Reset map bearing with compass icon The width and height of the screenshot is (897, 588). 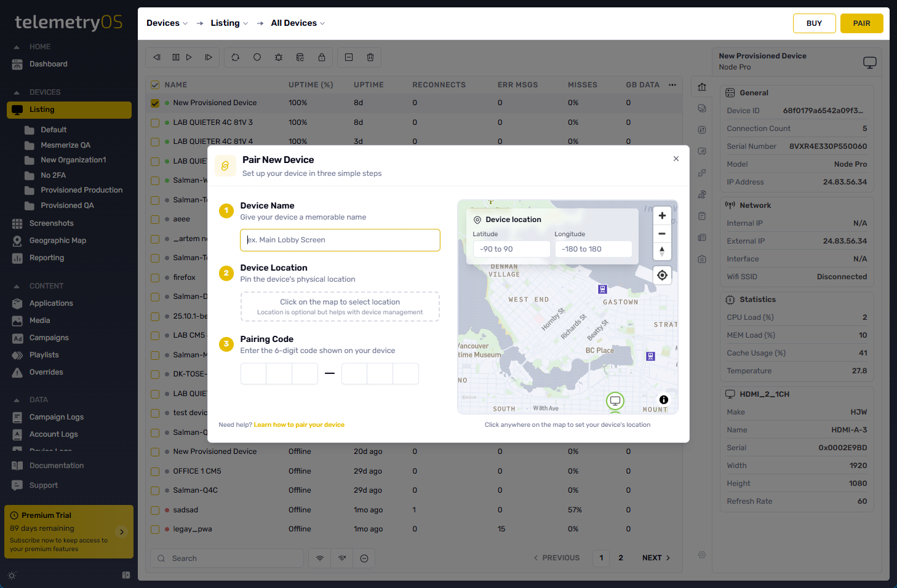[x=662, y=251]
